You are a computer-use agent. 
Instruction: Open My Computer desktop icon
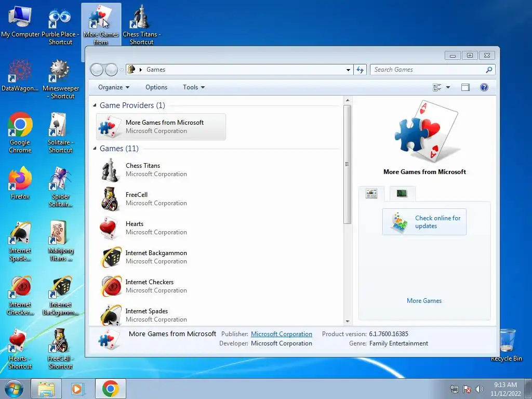pos(20,22)
